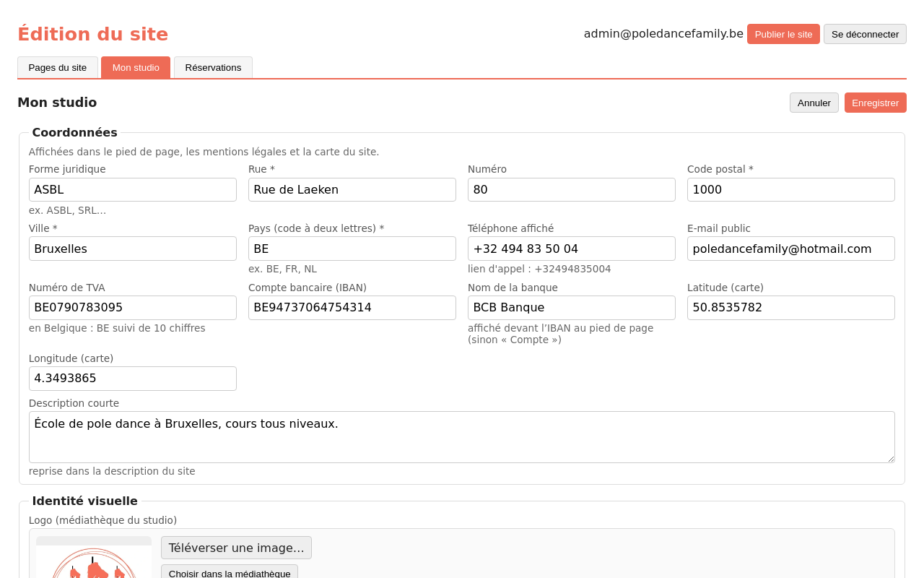Click the Longitude (carte) field

pos(133,379)
